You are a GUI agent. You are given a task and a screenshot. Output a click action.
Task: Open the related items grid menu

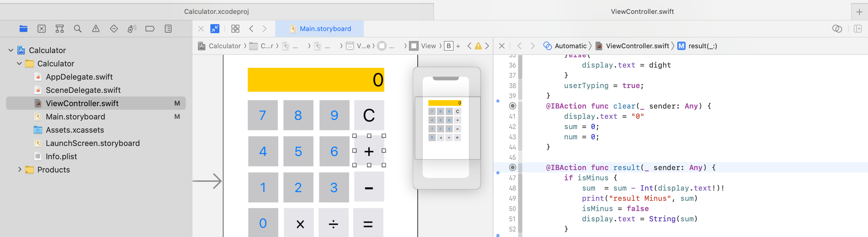[235, 29]
